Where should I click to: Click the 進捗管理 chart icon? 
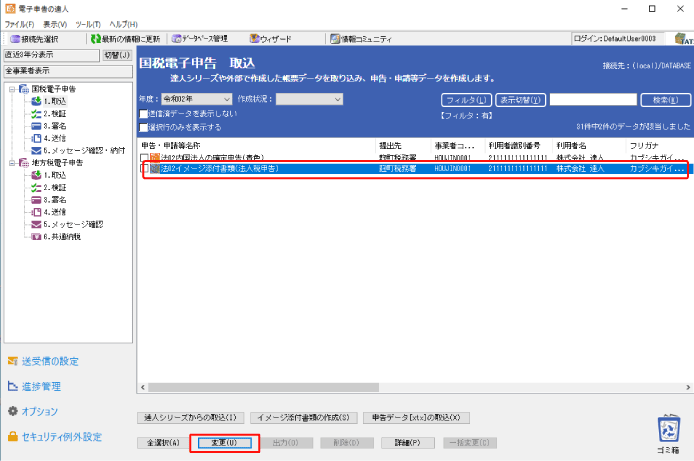pyautogui.click(x=13, y=386)
